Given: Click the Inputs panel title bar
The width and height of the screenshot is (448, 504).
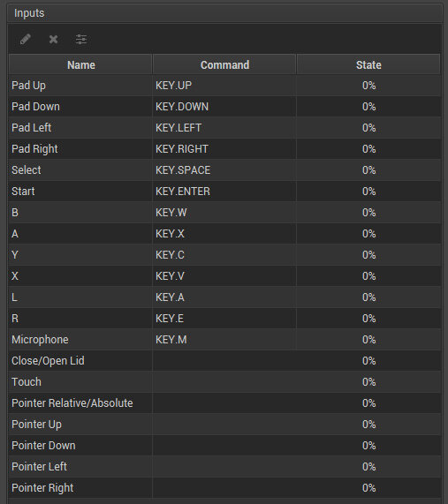Looking at the screenshot, I should (224, 13).
